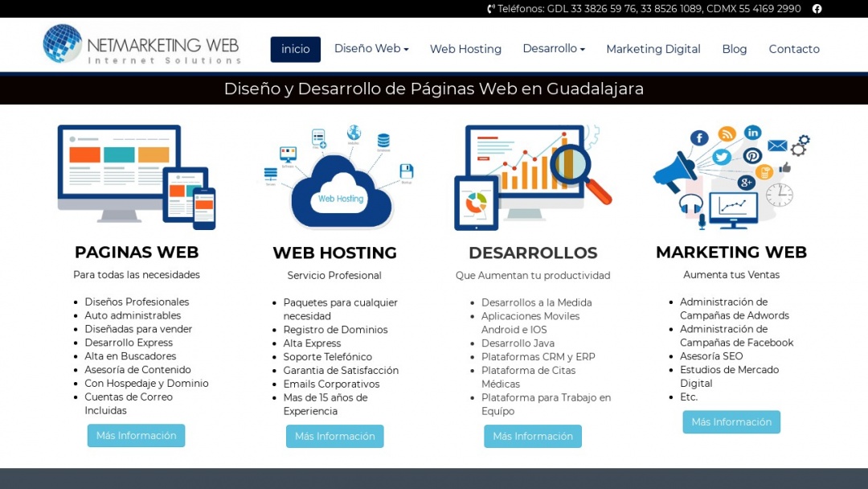The height and width of the screenshot is (489, 868).
Task: Click the Netmarketing Web globe logo
Action: click(x=62, y=44)
